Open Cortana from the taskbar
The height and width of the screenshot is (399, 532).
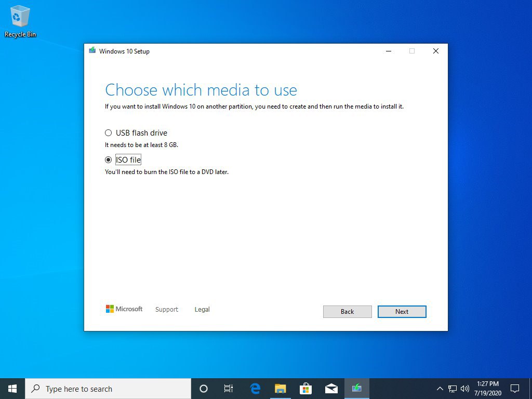click(203, 389)
